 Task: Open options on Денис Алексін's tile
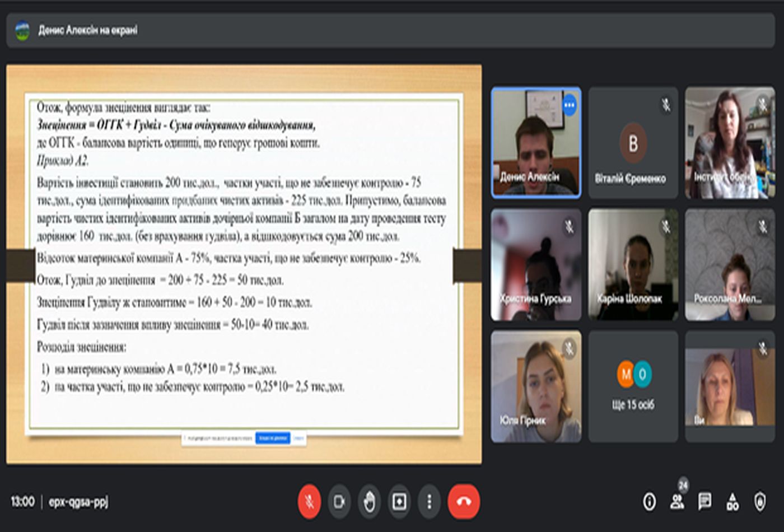(x=570, y=105)
